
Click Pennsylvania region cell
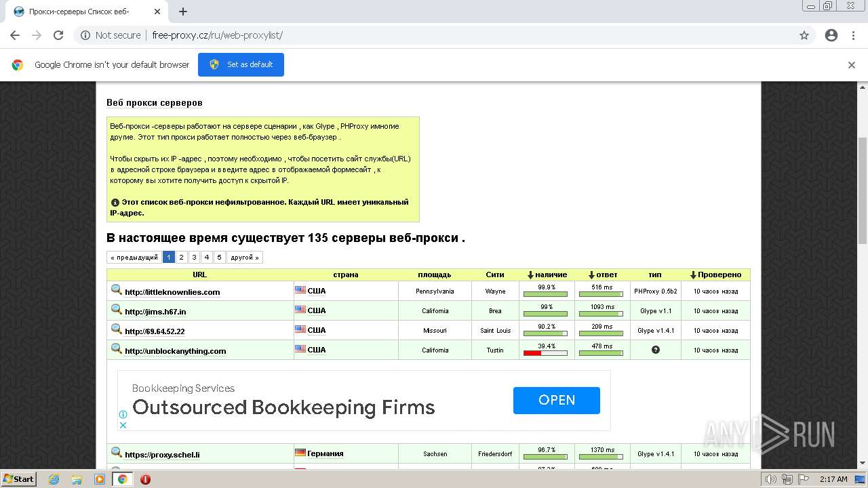click(x=435, y=291)
